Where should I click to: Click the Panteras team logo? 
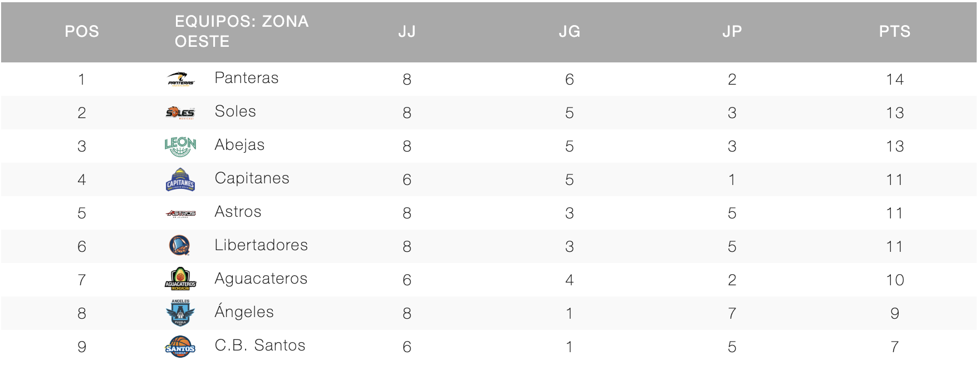[180, 79]
